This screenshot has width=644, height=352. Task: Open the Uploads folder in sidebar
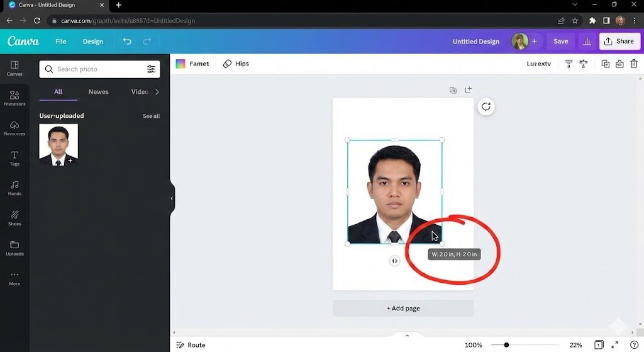pos(14,247)
